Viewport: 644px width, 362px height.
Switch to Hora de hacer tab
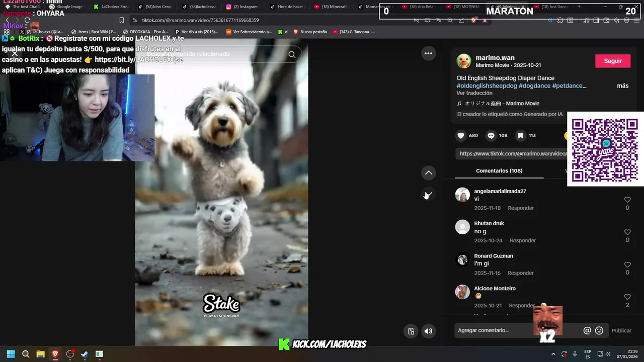pos(287,7)
